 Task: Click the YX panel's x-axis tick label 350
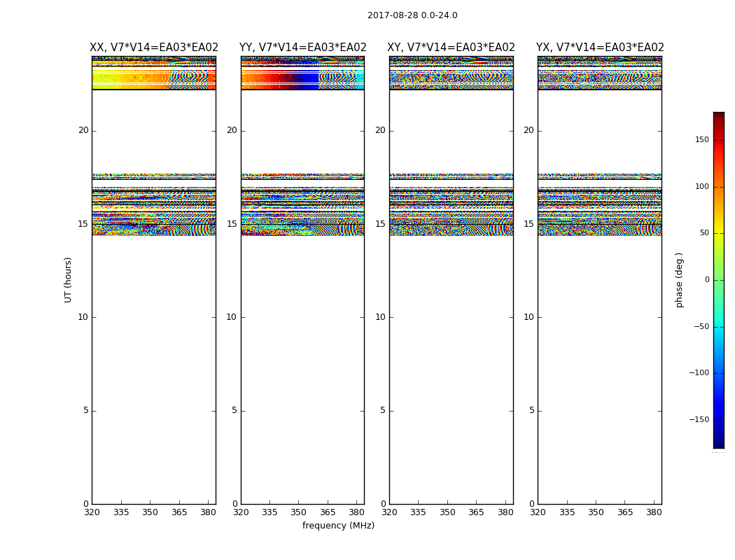coord(596,512)
